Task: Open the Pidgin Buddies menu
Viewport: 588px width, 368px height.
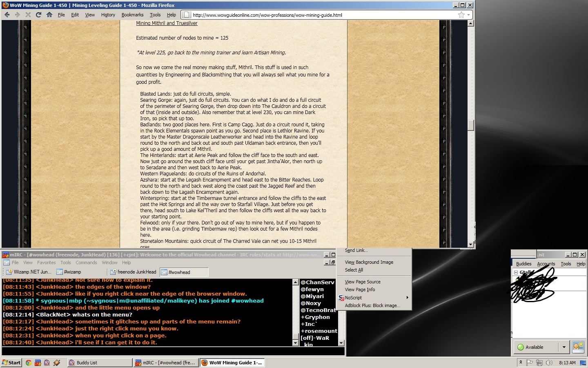Action: [x=524, y=264]
